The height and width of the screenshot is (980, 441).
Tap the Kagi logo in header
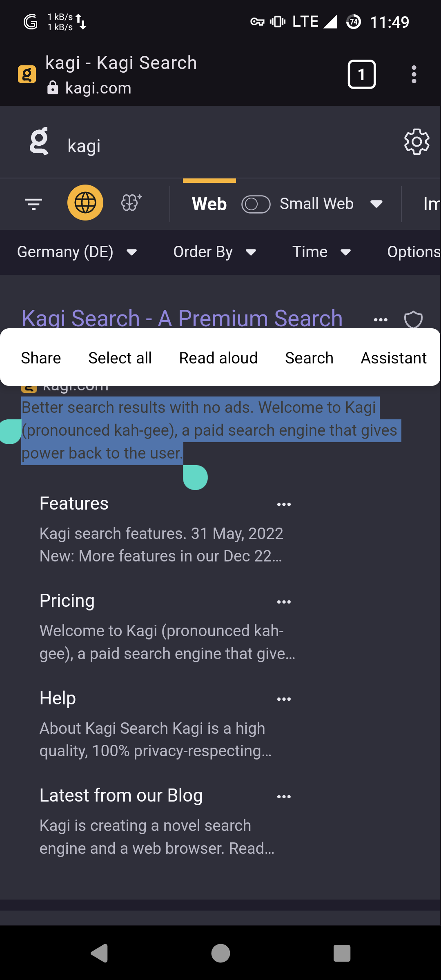[x=39, y=141]
